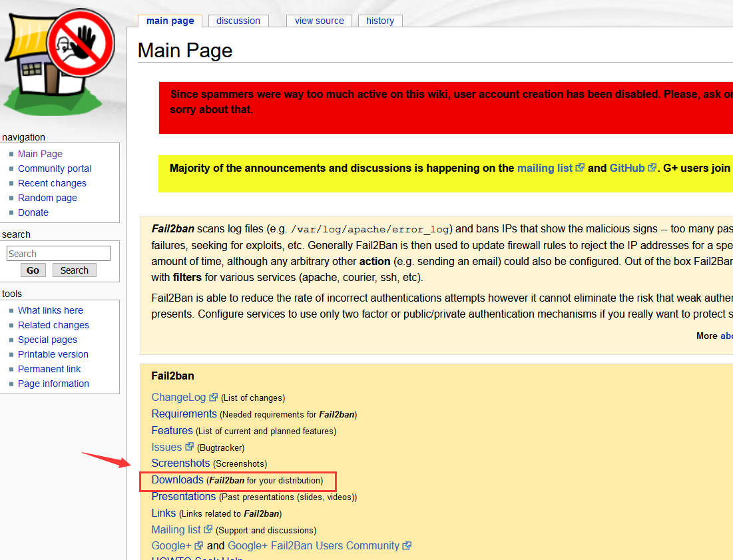Go to Main Page in navigation
Image resolution: width=733 pixels, height=560 pixels.
40,154
